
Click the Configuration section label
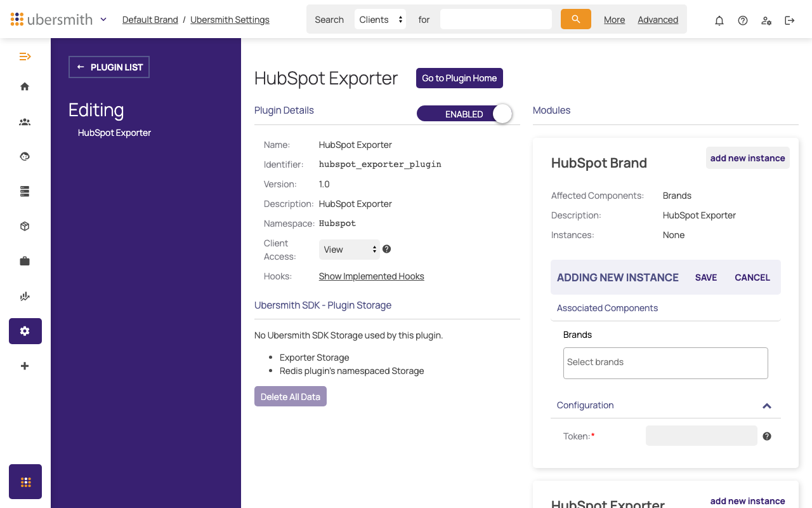point(585,405)
